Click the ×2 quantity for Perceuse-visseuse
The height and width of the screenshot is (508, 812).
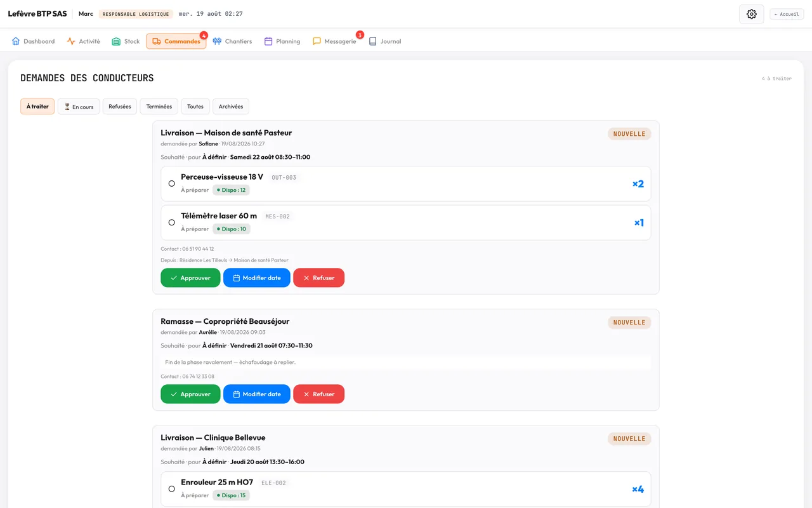[x=638, y=184]
